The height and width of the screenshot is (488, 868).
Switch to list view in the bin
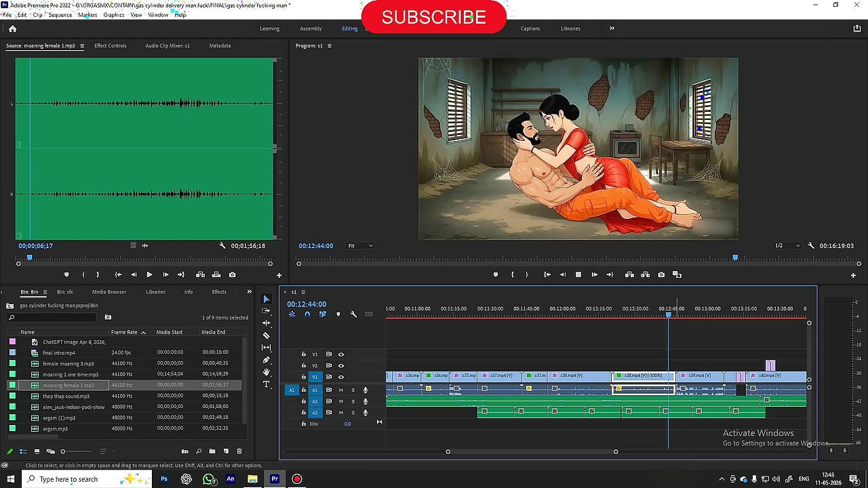click(23, 451)
